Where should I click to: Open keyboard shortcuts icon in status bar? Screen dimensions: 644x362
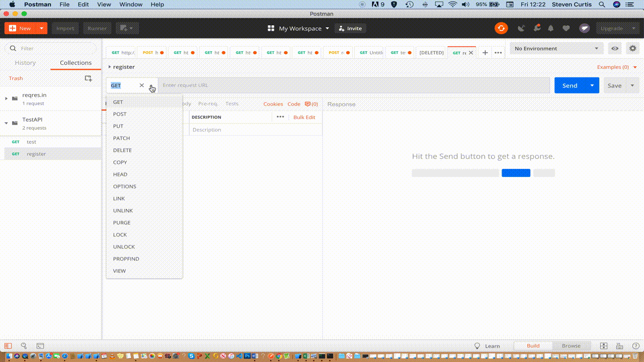pos(620,346)
